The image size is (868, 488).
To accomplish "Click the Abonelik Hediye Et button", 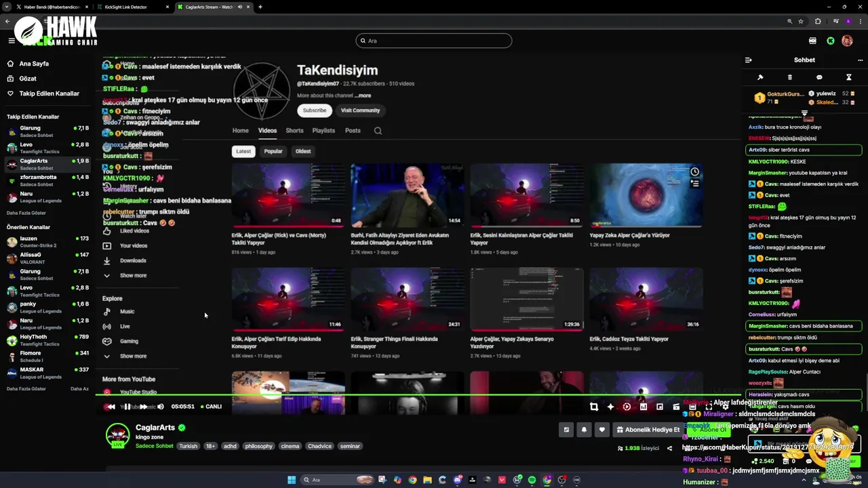I will pos(648,430).
